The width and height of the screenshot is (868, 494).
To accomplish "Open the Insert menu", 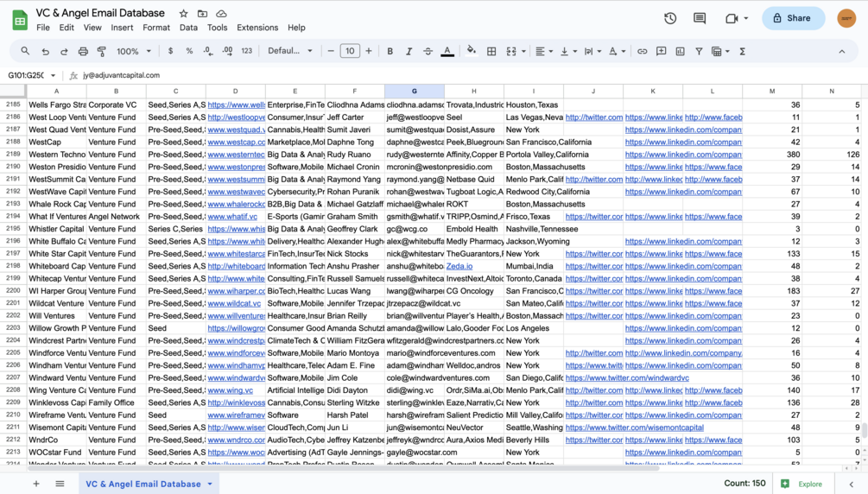I will point(122,27).
